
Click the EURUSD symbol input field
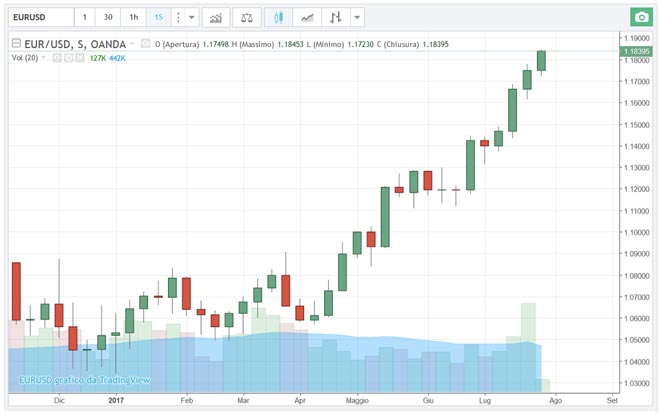tap(38, 18)
